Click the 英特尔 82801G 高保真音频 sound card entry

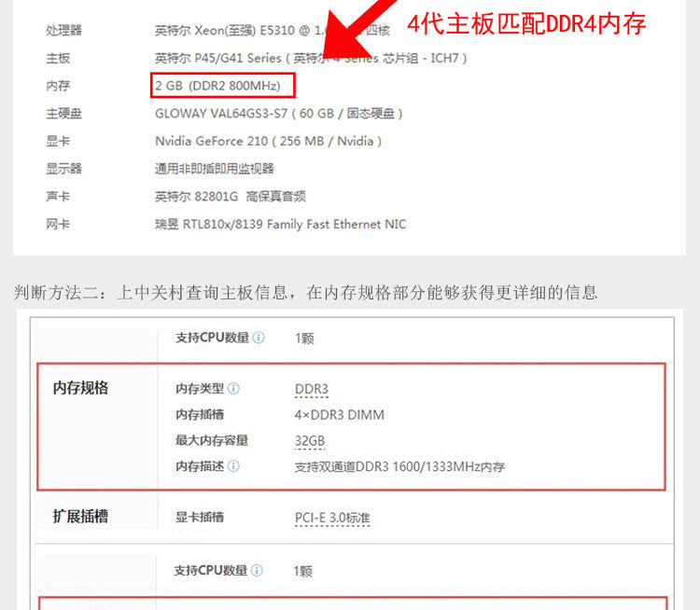[x=231, y=197]
